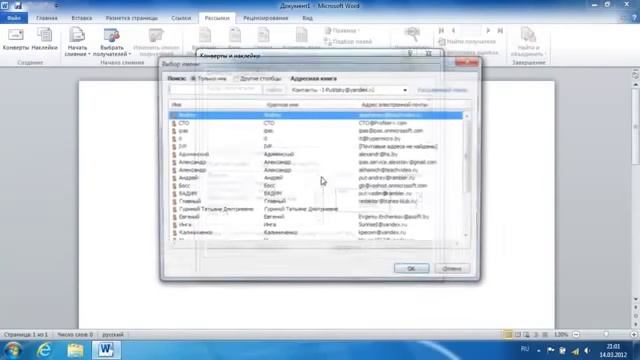Click the network tray icon
640x360 pixels.
(575, 350)
